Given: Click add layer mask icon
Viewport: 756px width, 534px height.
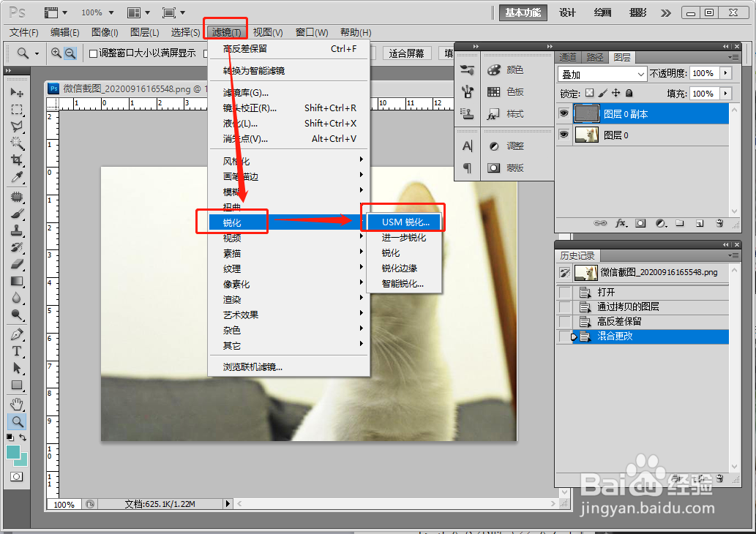Looking at the screenshot, I should (x=640, y=223).
